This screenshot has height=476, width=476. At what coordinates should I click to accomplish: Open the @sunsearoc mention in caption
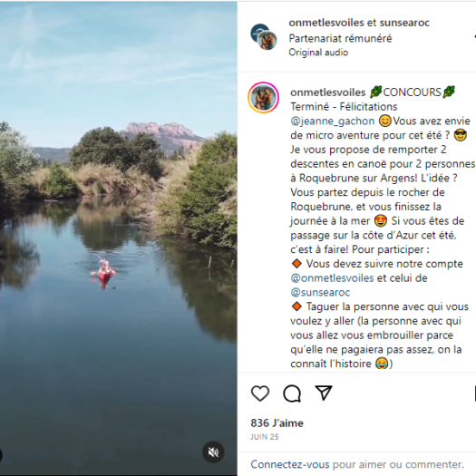tap(320, 292)
